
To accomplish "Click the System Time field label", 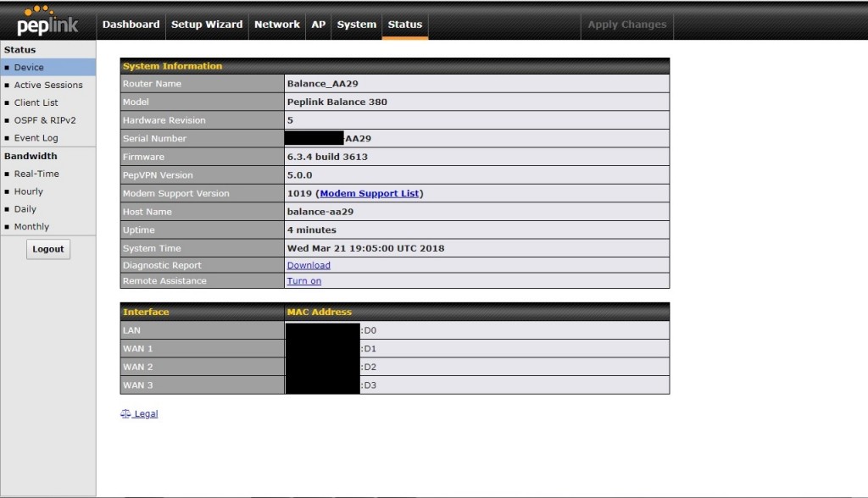I will pos(152,248).
